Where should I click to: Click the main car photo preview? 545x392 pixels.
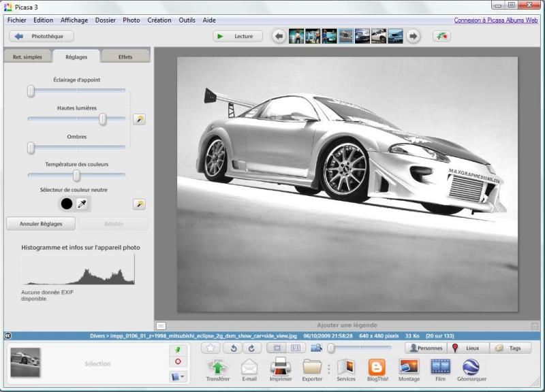click(347, 184)
